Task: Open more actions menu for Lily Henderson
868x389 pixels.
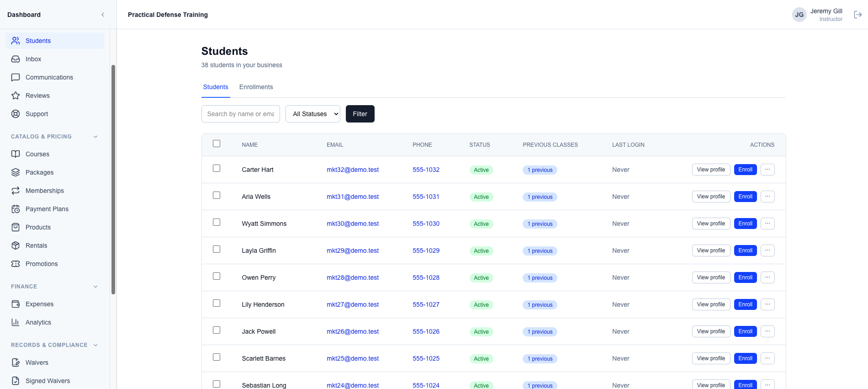Action: point(767,304)
